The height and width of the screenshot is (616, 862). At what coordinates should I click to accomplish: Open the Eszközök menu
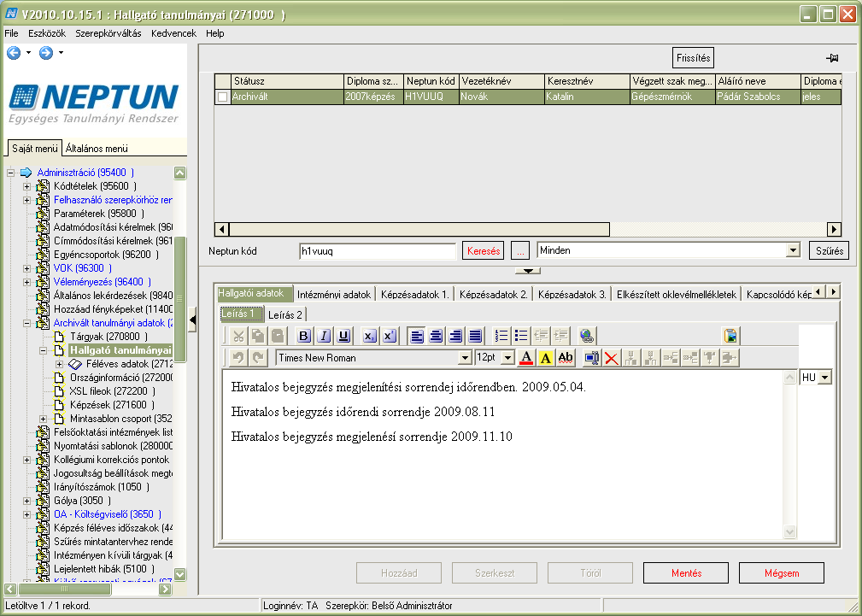click(47, 33)
